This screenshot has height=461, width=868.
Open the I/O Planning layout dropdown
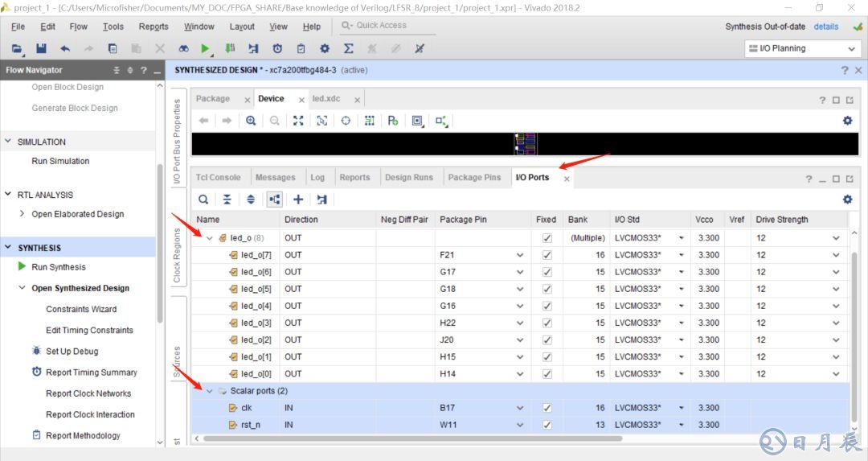coord(801,48)
